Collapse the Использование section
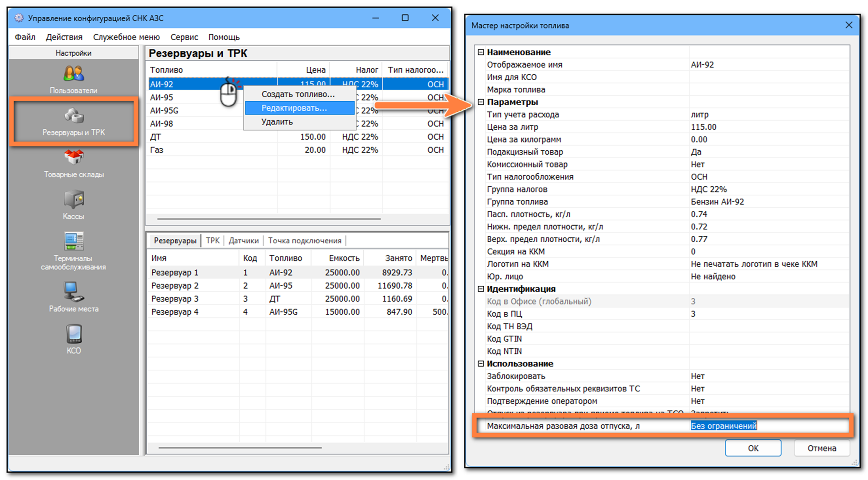Screen dimensions: 868x480 click(481, 363)
